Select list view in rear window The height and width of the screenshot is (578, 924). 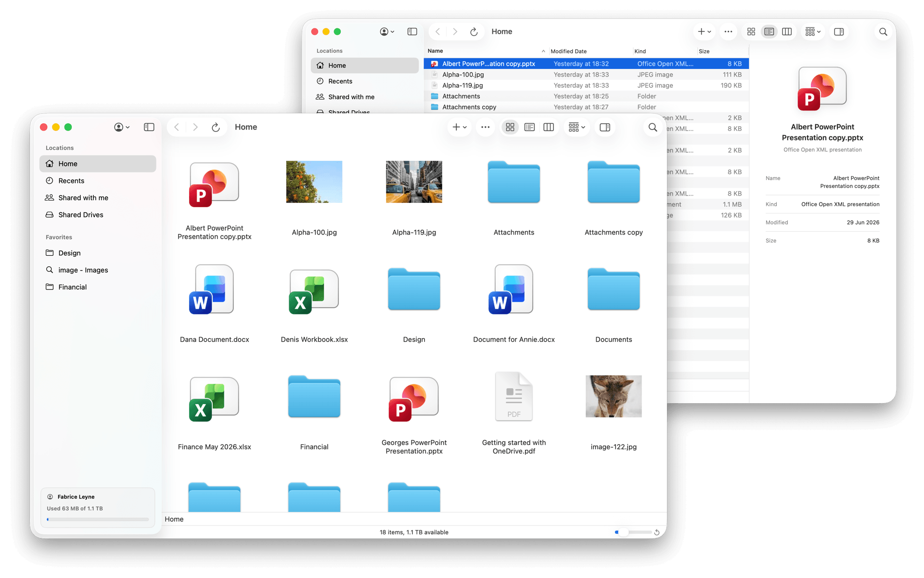(769, 32)
